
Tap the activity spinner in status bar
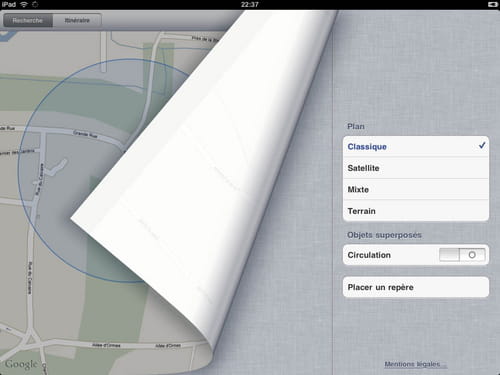[x=35, y=4]
